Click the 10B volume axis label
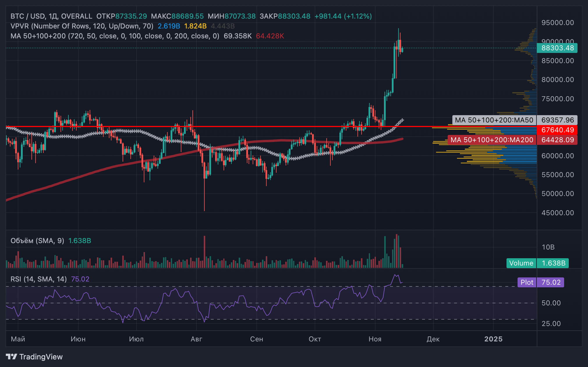The height and width of the screenshot is (367, 588). point(548,247)
